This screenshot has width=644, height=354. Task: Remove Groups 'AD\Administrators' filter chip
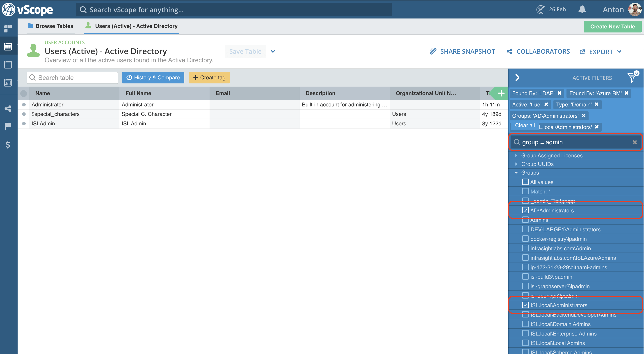click(x=584, y=116)
